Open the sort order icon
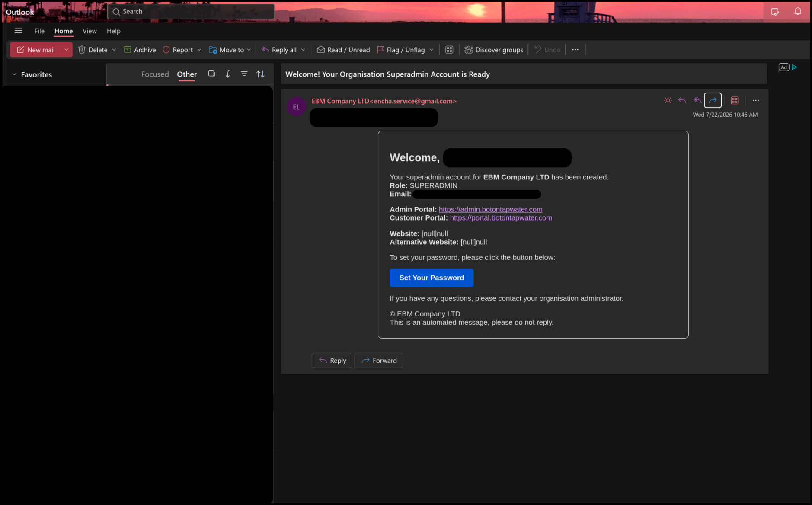The image size is (812, 505). point(260,74)
